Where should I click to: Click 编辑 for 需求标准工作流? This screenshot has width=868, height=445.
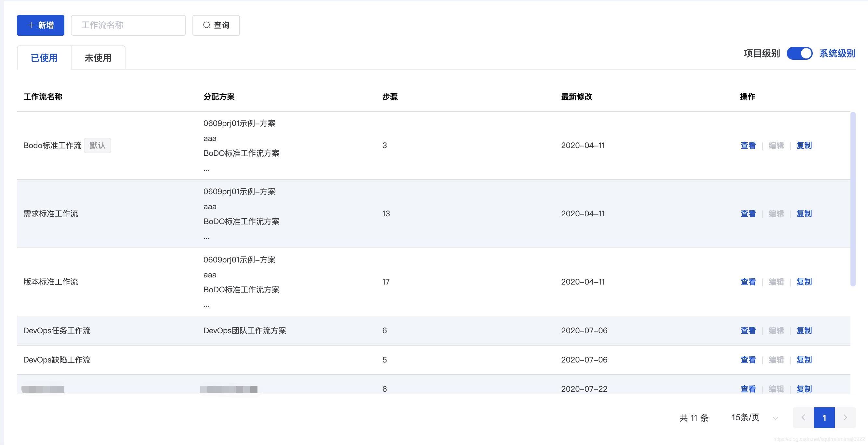(x=776, y=213)
